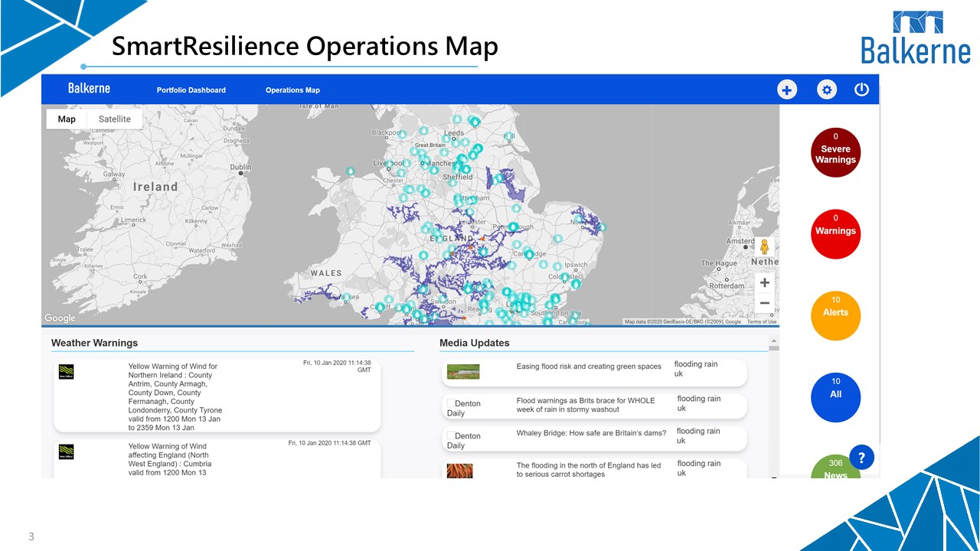Open the carrot shortages news thumbnail
Image resolution: width=980 pixels, height=551 pixels.
click(459, 471)
